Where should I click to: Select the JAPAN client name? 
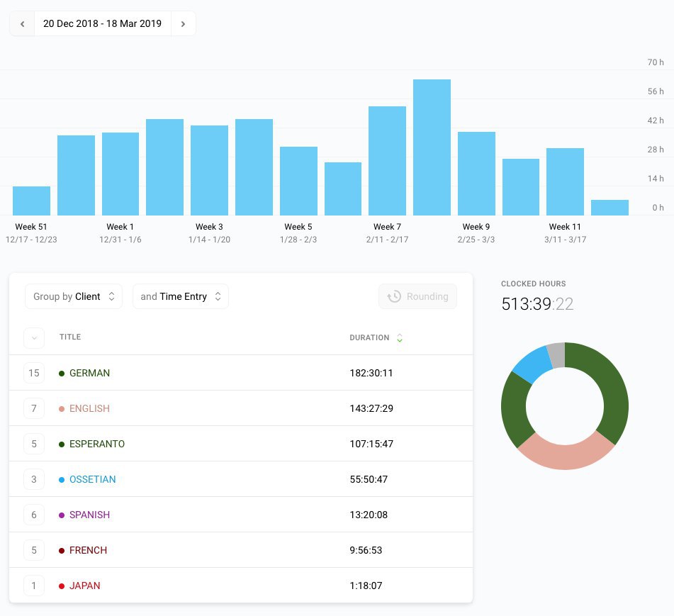[84, 586]
